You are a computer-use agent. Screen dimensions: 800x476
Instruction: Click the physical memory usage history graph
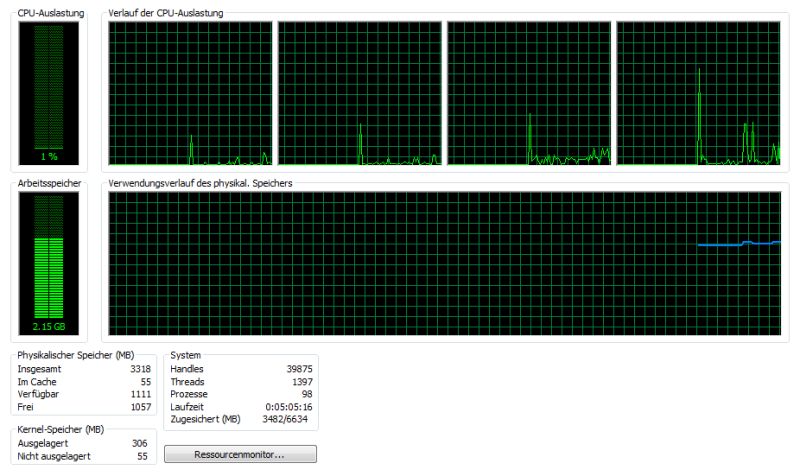[444, 263]
